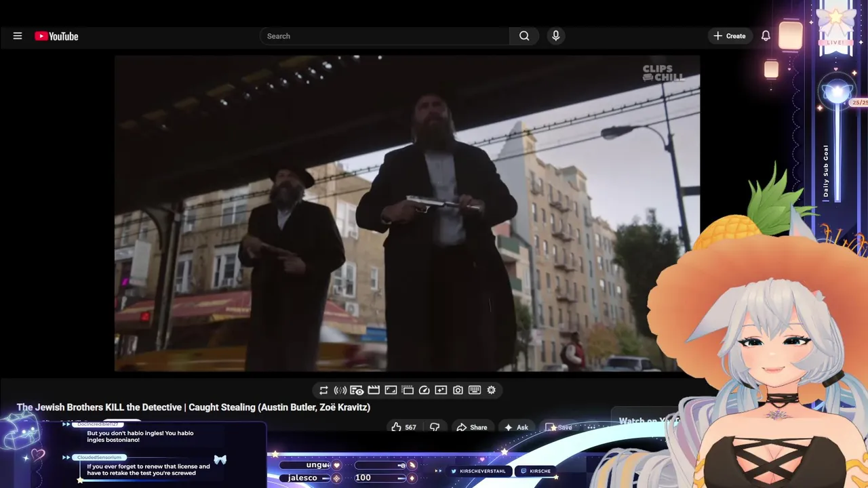The height and width of the screenshot is (488, 868).
Task: Click into the YouTube Search field
Action: click(384, 36)
